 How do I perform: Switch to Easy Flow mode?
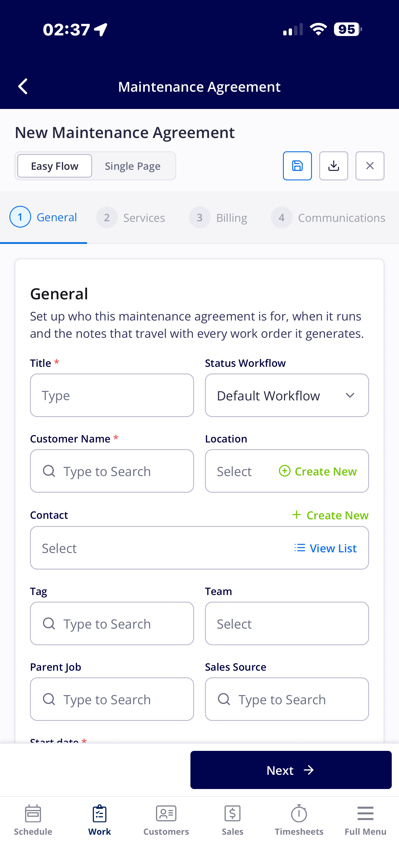[54, 166]
